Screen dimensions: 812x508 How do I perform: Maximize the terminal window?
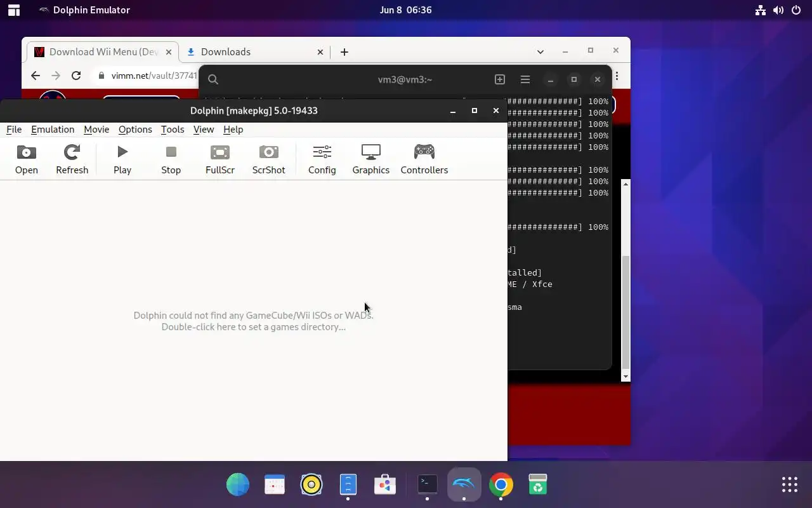[573, 79]
